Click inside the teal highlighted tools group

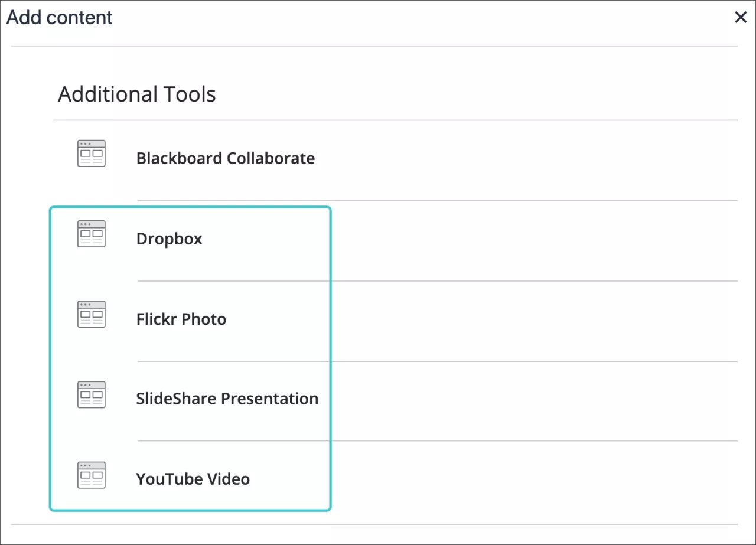tap(189, 357)
